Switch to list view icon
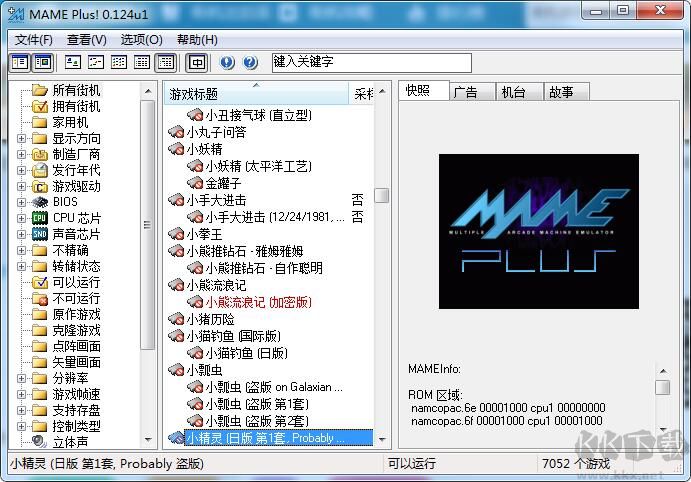Viewport: 691px width, 482px height. [x=119, y=62]
